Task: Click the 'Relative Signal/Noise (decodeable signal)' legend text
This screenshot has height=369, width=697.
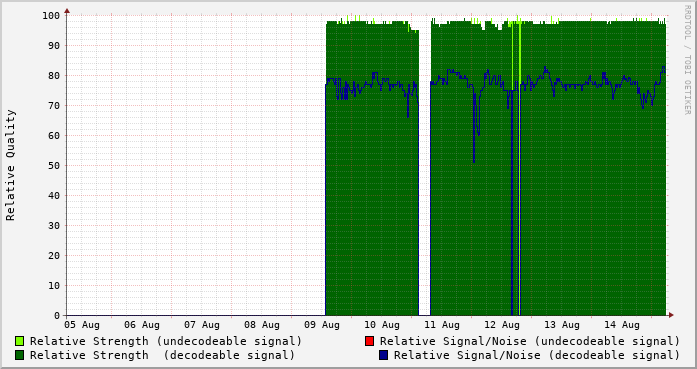Action: [537, 355]
